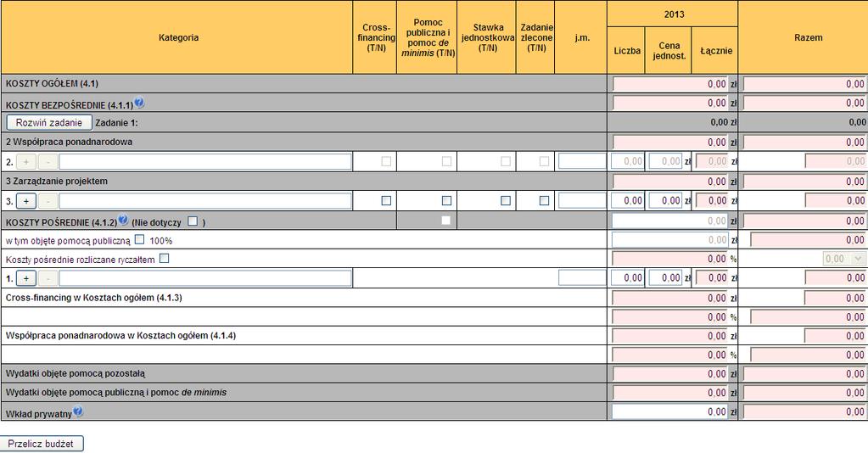Click the '2 Współpraca ponadnarodowa' row label
The height and width of the screenshot is (453, 868).
pos(70,142)
